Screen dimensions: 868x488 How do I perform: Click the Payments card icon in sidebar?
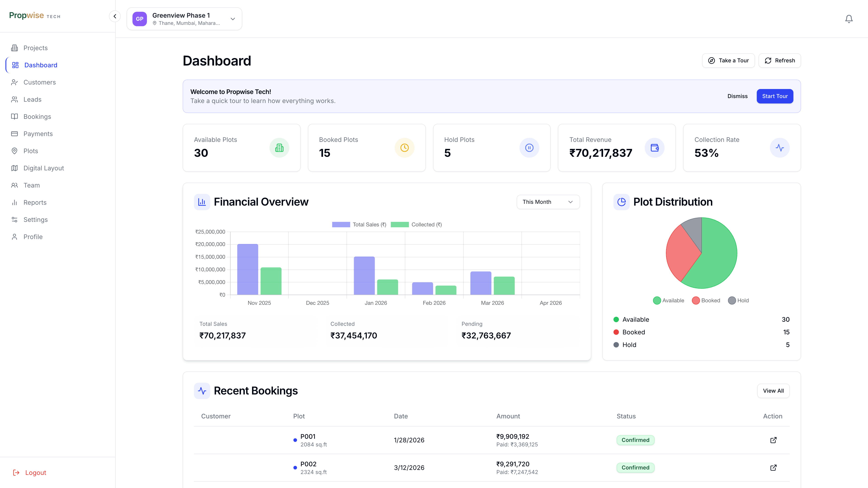(x=14, y=134)
